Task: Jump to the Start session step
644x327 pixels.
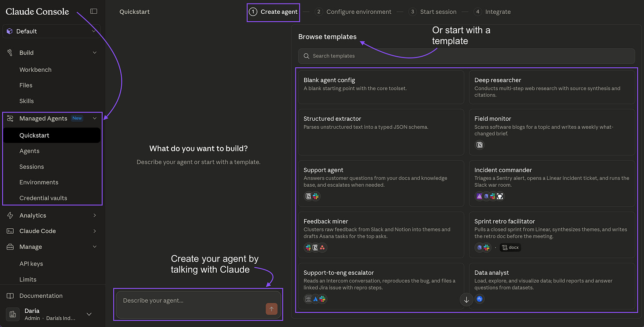Action: pyautogui.click(x=433, y=12)
